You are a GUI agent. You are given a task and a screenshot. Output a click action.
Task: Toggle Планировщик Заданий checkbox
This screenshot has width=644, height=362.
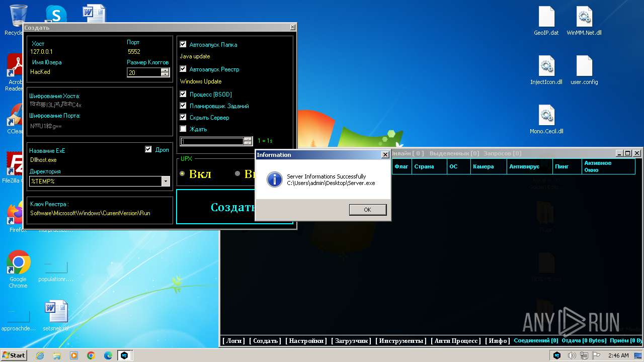coord(183,106)
